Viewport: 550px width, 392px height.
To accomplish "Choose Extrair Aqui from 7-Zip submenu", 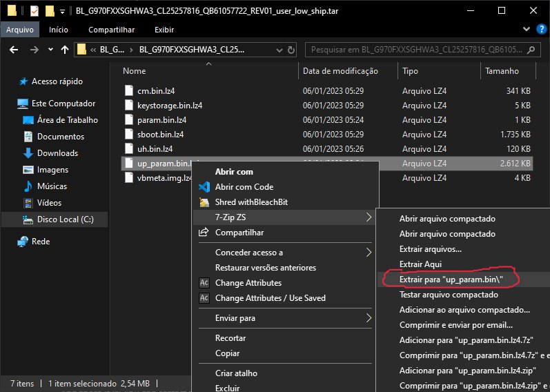I will point(420,264).
